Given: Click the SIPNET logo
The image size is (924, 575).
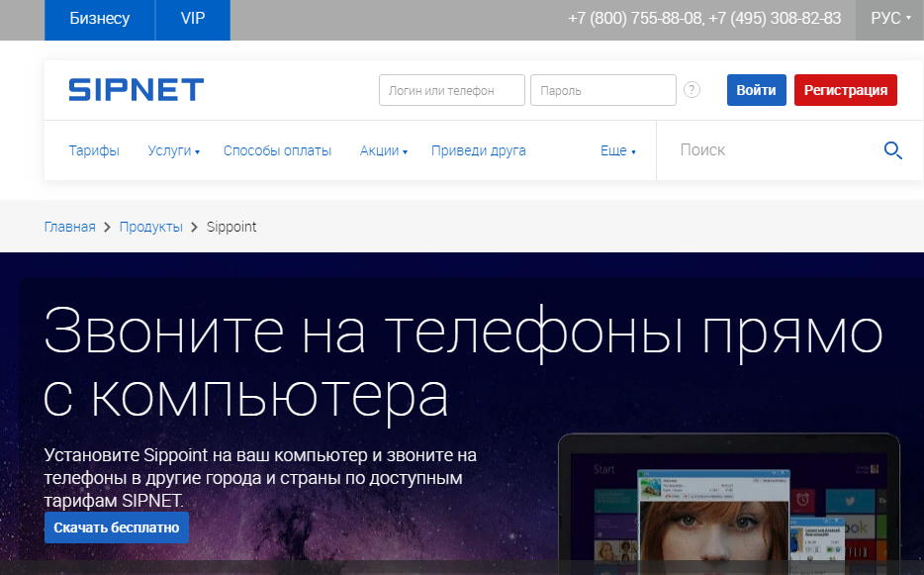Looking at the screenshot, I should [x=137, y=90].
